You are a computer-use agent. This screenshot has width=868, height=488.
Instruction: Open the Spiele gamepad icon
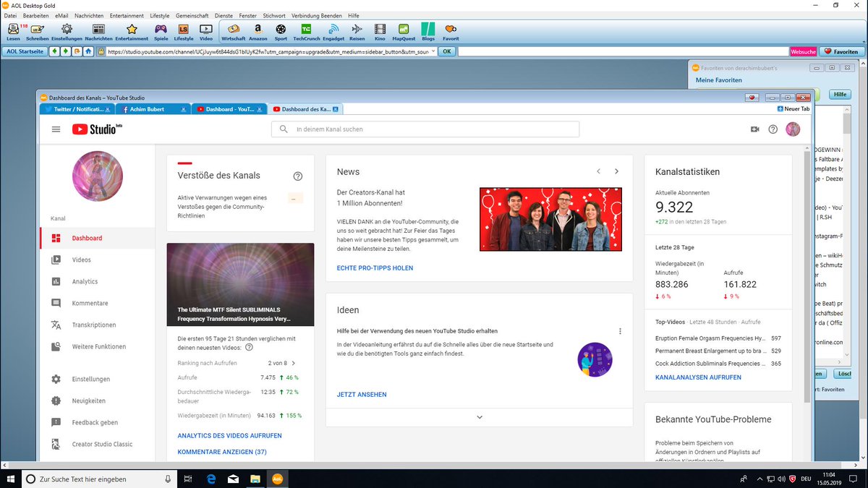click(x=161, y=31)
